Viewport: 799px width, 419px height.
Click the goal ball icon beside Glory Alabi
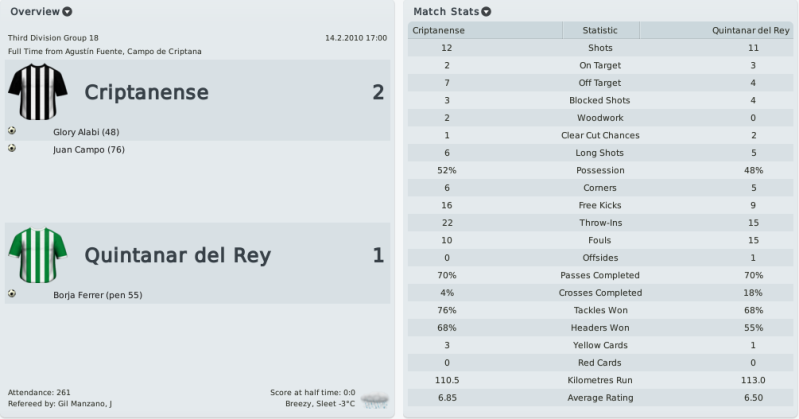[x=12, y=131]
